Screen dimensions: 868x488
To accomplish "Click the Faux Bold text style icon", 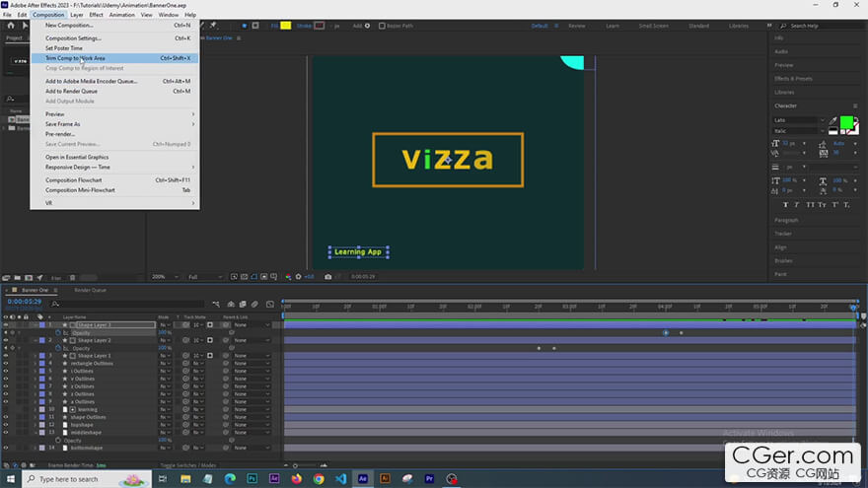I will tap(785, 205).
